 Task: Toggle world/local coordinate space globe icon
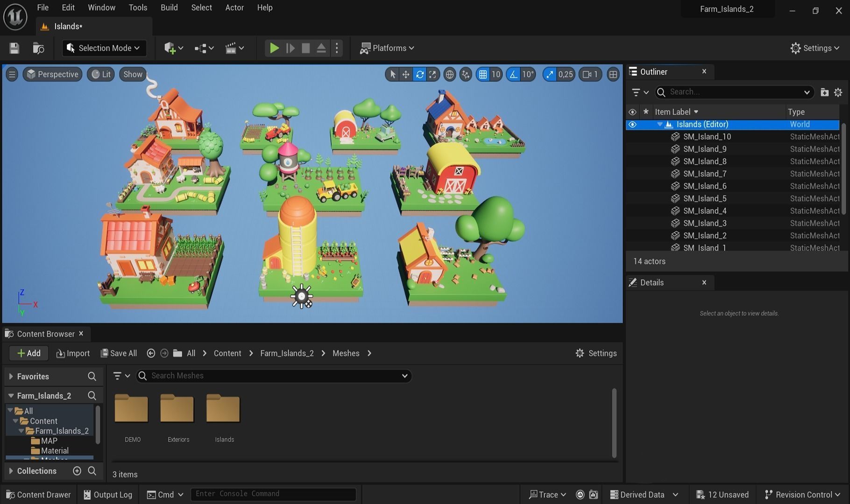(x=449, y=74)
